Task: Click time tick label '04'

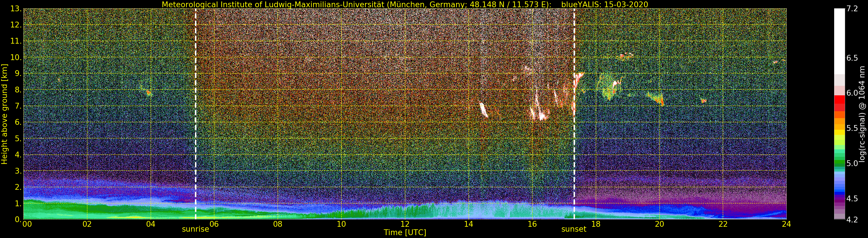Action: (x=151, y=224)
